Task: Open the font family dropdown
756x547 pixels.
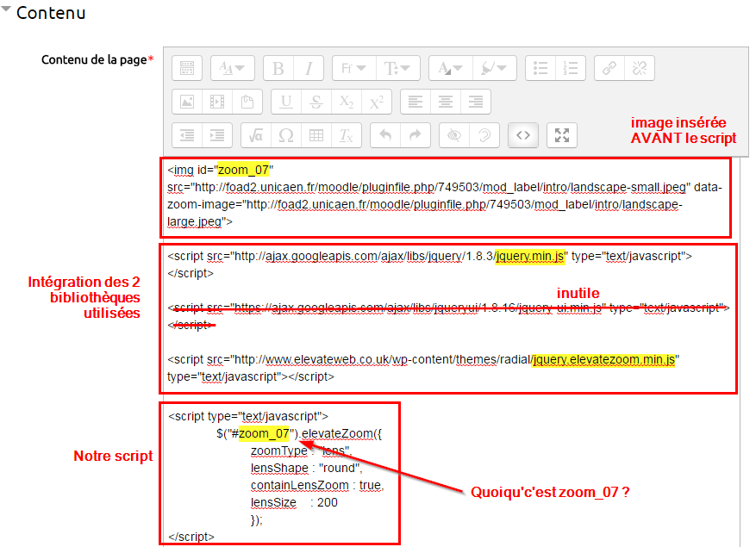Action: (353, 68)
